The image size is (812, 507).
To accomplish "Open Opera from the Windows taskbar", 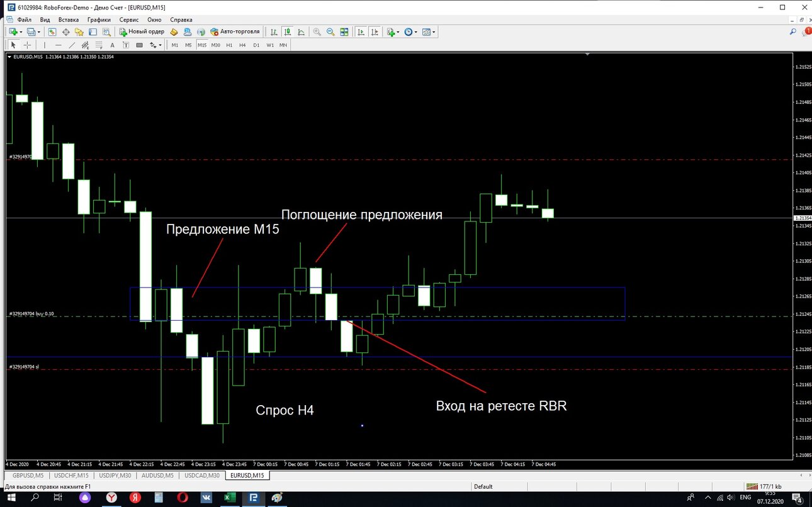I will 182,498.
